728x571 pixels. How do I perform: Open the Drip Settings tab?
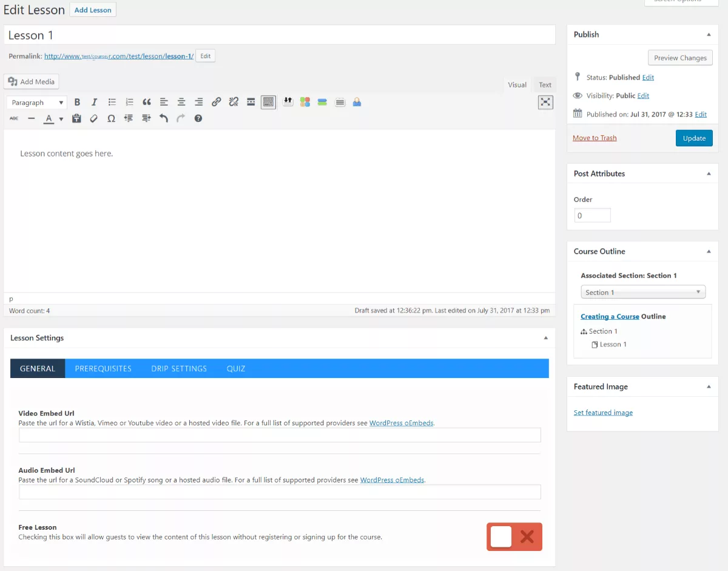pos(179,368)
